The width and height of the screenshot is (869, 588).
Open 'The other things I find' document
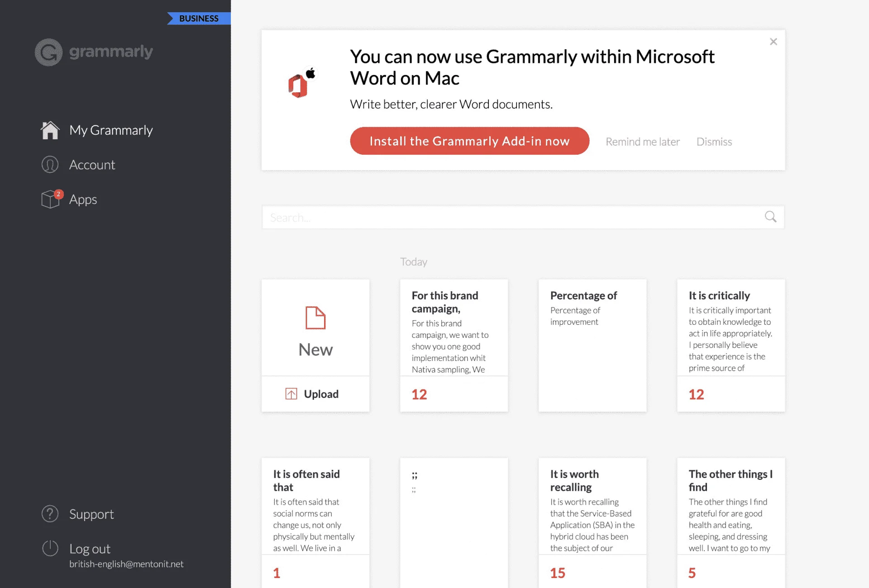click(x=731, y=523)
